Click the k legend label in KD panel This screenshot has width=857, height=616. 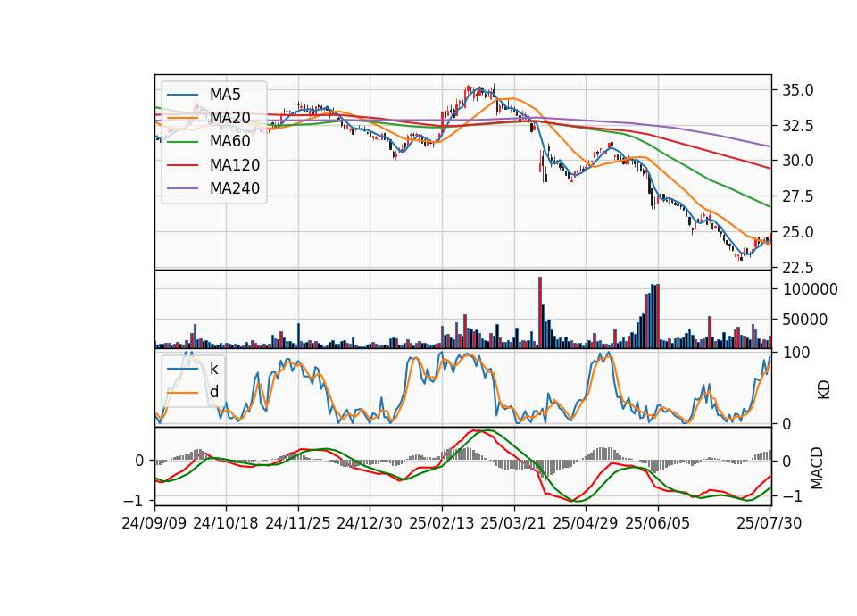point(213,369)
